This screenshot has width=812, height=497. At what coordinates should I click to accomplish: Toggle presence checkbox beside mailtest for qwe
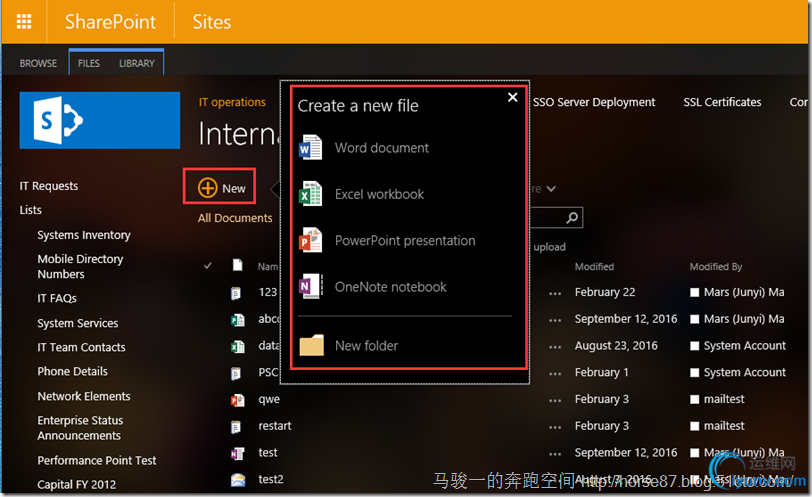coord(695,399)
